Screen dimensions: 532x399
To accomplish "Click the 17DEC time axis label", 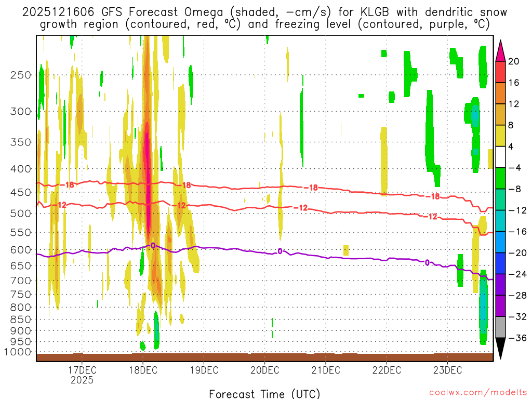I will 82,370.
